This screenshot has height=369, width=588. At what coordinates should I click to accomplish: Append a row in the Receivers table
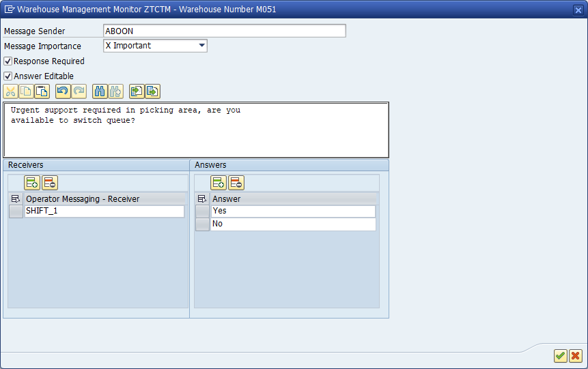click(x=32, y=183)
